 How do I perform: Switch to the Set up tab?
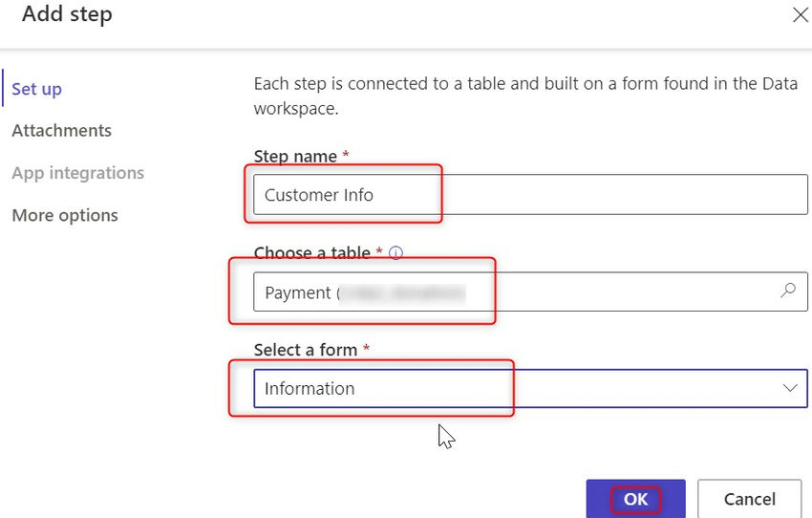[36, 89]
